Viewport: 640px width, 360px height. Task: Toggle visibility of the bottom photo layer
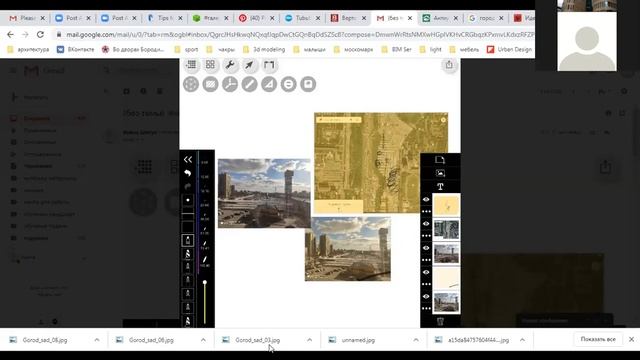pyautogui.click(x=426, y=296)
